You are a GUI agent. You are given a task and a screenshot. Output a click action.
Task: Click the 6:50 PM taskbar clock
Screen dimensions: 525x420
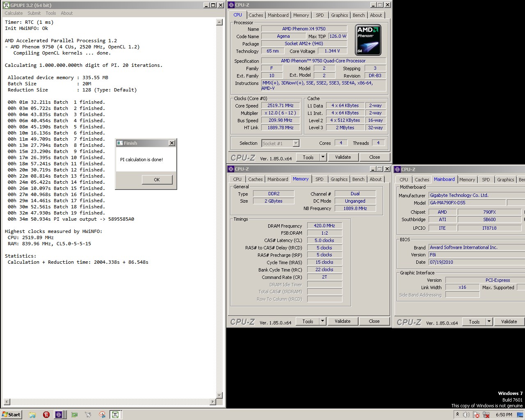point(504,415)
